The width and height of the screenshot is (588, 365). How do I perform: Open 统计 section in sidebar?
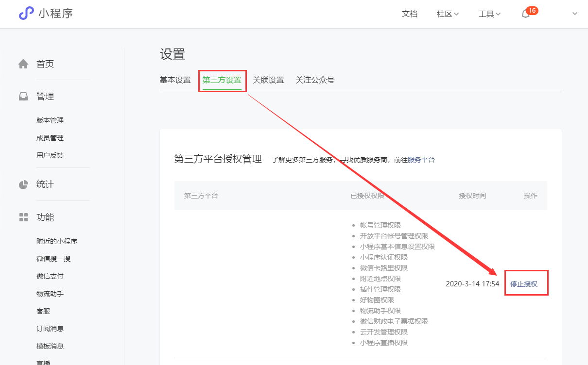[45, 184]
